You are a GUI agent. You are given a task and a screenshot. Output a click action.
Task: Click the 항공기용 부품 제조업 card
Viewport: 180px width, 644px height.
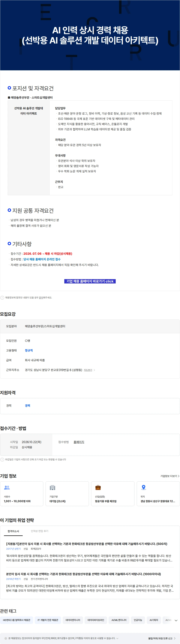(113, 494)
